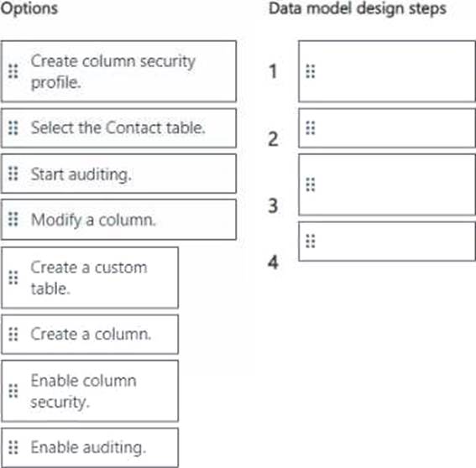Click drag handle of Create a custom table

[x=13, y=278]
